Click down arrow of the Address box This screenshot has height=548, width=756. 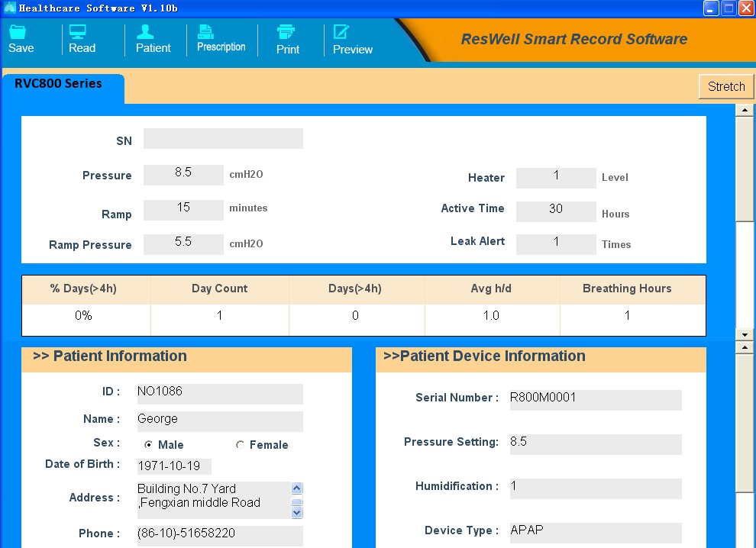pyautogui.click(x=297, y=513)
